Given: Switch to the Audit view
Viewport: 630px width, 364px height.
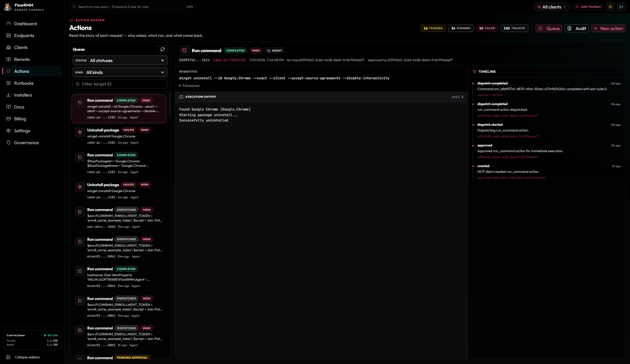Looking at the screenshot, I should [x=576, y=28].
